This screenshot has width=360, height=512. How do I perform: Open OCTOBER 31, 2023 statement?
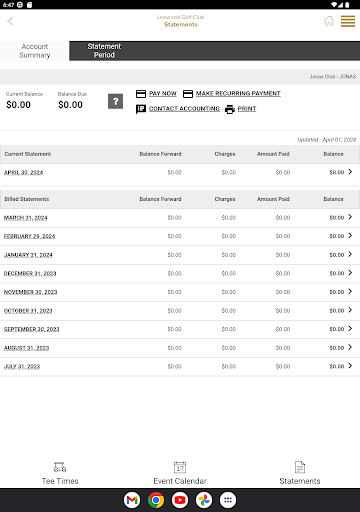tap(28, 311)
